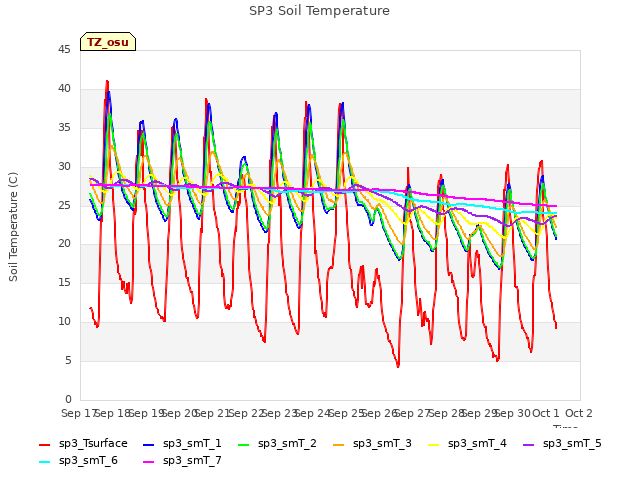Image resolution: width=640 pixels, height=480 pixels.
Task: Click the 15 y-axis tick label
Action: [64, 282]
